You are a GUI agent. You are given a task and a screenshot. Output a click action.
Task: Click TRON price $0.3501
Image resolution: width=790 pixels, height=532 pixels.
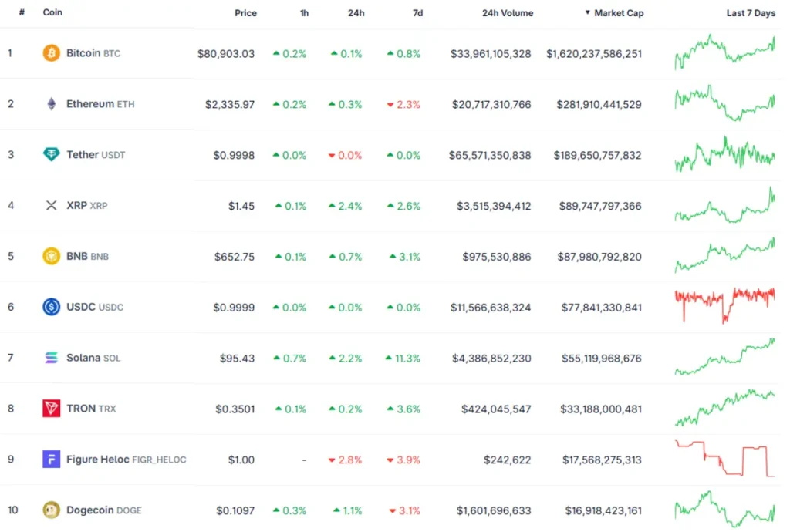[x=235, y=409]
